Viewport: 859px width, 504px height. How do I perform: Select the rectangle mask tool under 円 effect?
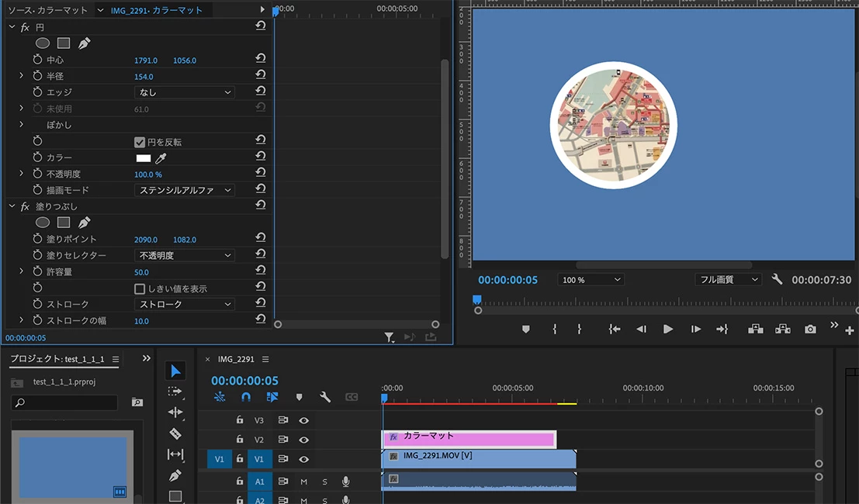64,43
